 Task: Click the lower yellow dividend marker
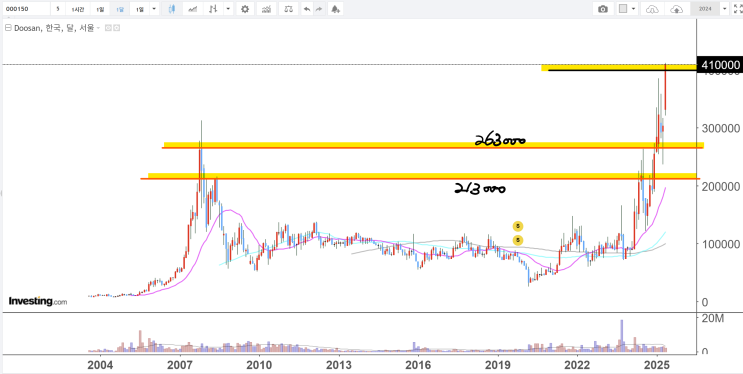coord(518,240)
